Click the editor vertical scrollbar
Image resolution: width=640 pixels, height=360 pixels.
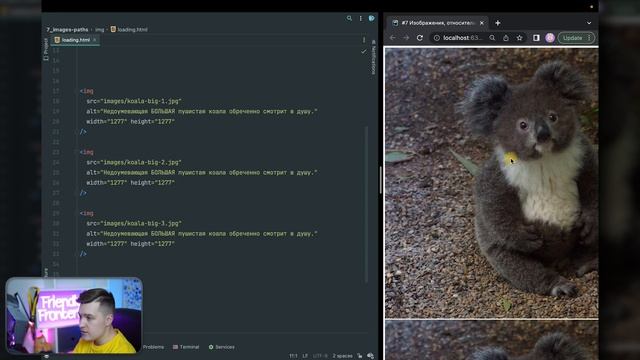pyautogui.click(x=366, y=204)
